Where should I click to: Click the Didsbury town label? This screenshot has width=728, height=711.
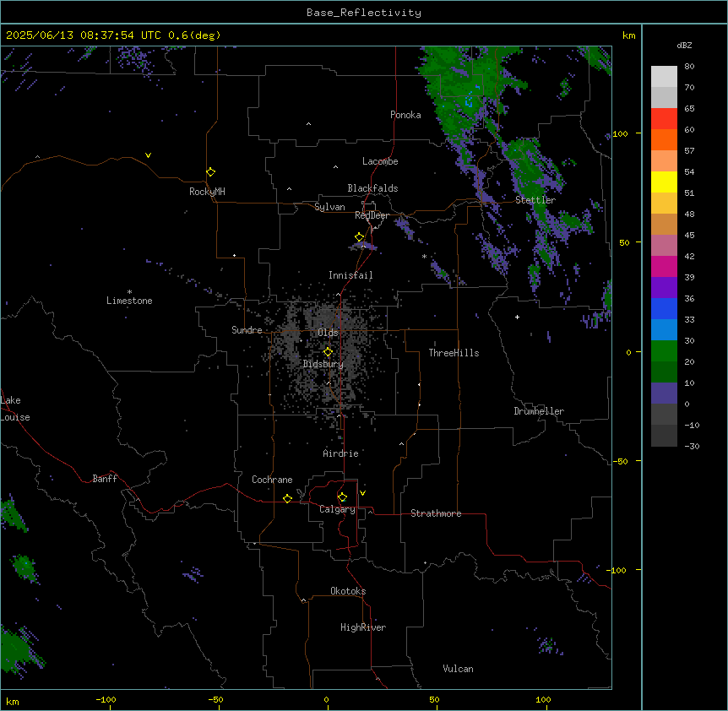point(323,364)
